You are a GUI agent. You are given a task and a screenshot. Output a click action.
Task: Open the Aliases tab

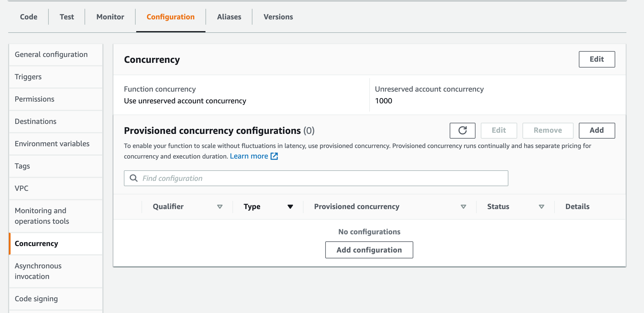pos(229,17)
